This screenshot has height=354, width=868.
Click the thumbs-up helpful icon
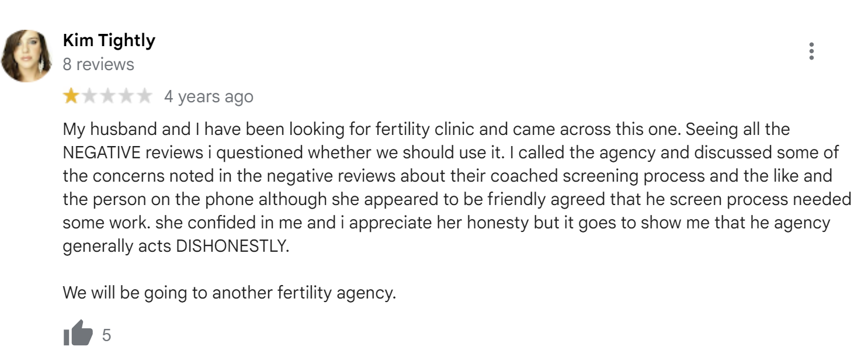pos(78,334)
